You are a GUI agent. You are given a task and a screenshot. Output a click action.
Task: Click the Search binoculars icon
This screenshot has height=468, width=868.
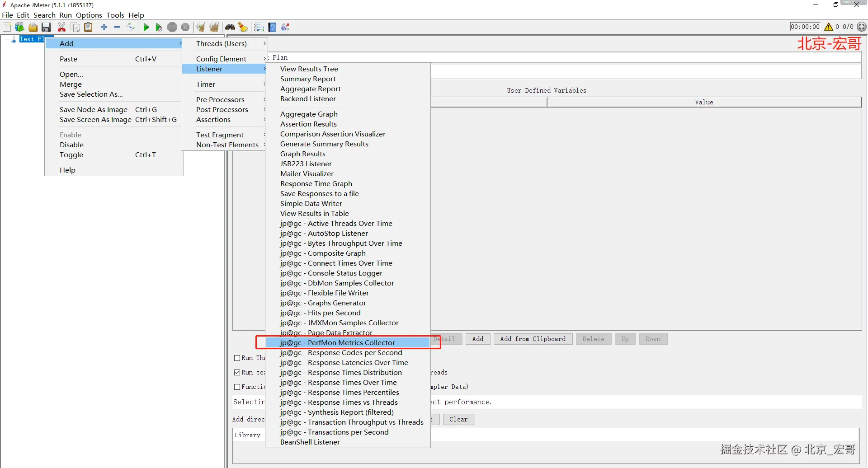[x=230, y=27]
